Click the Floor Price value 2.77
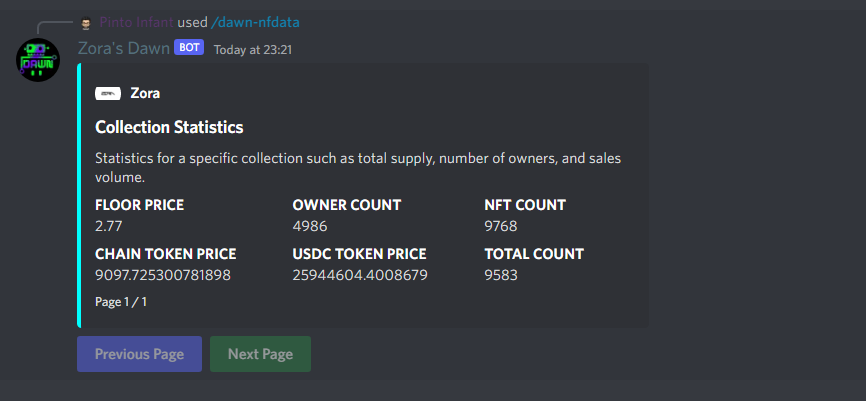 coord(109,226)
